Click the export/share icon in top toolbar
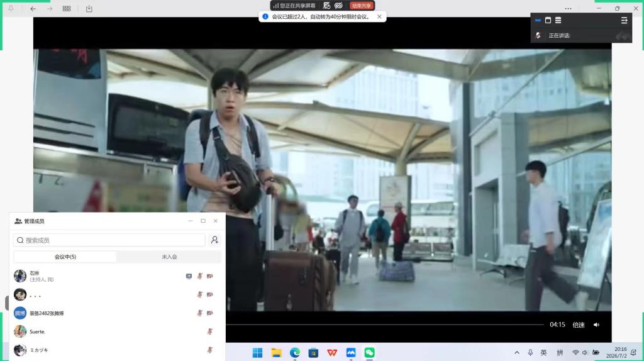Image resolution: width=644 pixels, height=361 pixels. (x=89, y=9)
